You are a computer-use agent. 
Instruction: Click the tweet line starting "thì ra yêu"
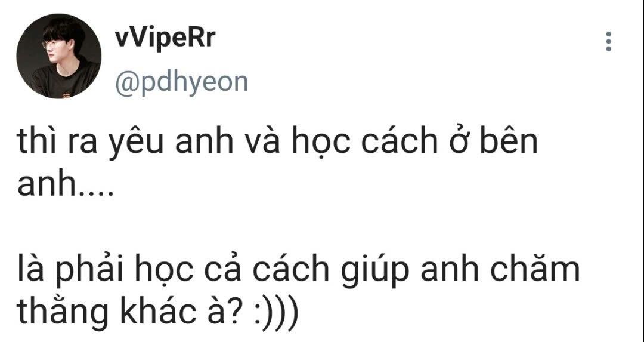(278, 142)
